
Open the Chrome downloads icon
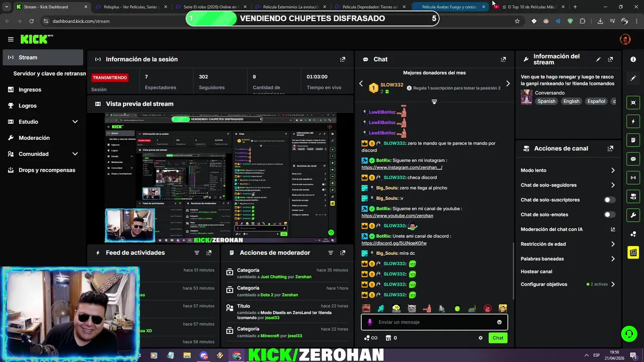[x=600, y=21]
